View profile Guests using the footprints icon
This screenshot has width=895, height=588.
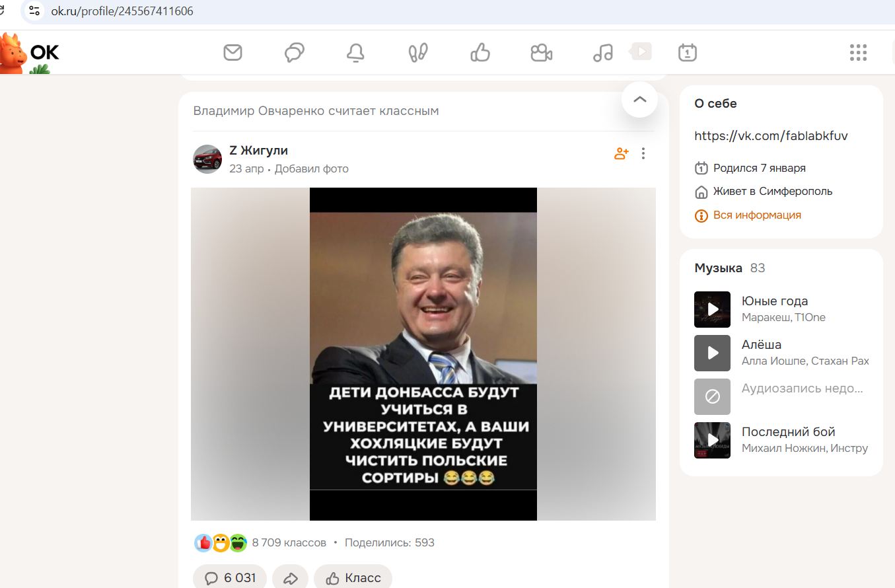pos(417,52)
